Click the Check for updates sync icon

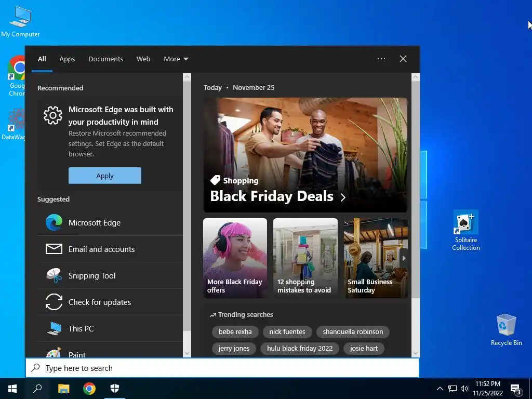click(54, 302)
